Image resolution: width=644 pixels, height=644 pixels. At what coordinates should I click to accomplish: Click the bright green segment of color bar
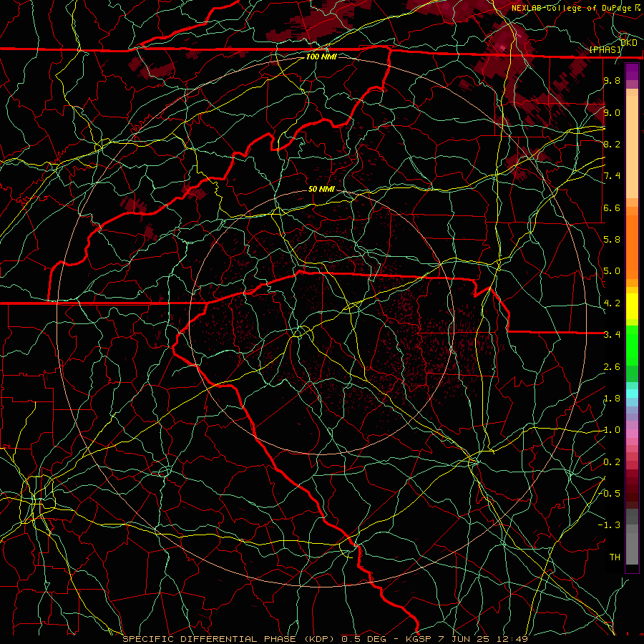coord(632,346)
